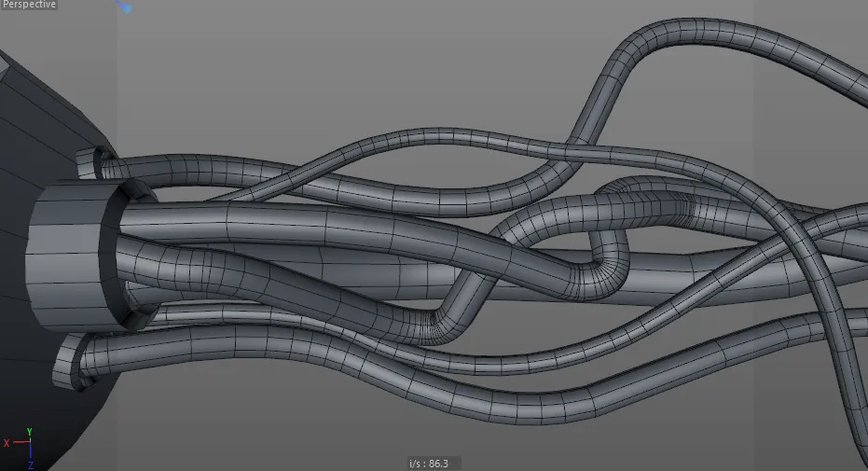Click the Perspective viewport label
This screenshot has width=868, height=471.
click(29, 5)
